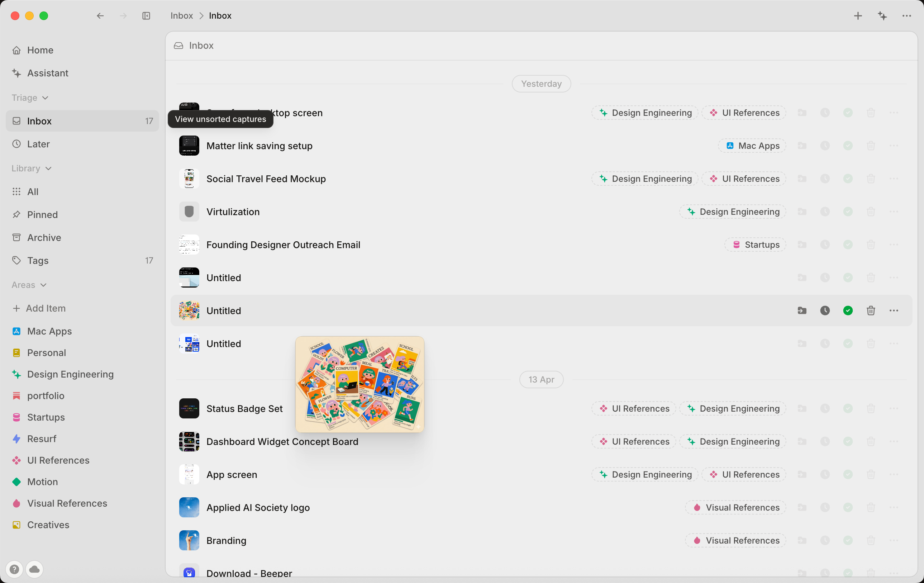Open the top-right more options menu
Screen dimensions: 924x583
click(x=907, y=16)
